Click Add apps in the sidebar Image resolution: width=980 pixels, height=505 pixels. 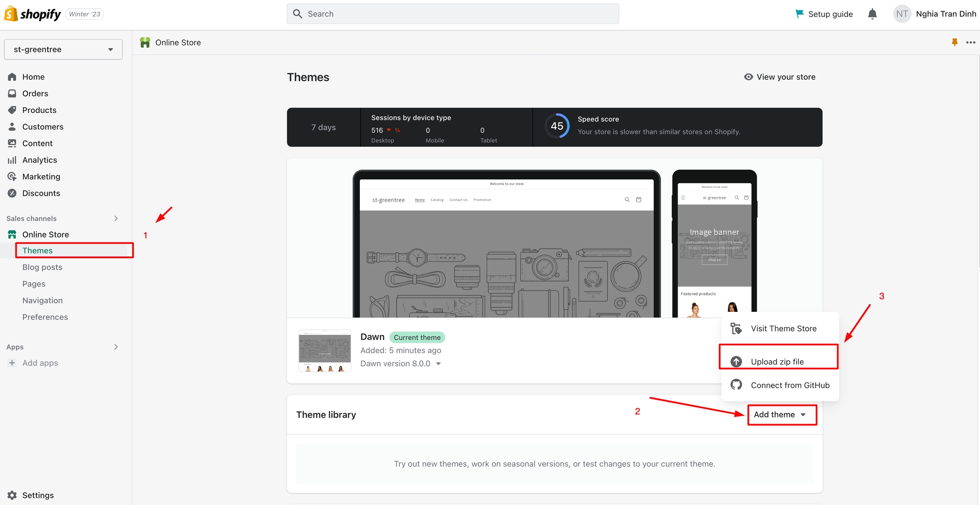40,363
